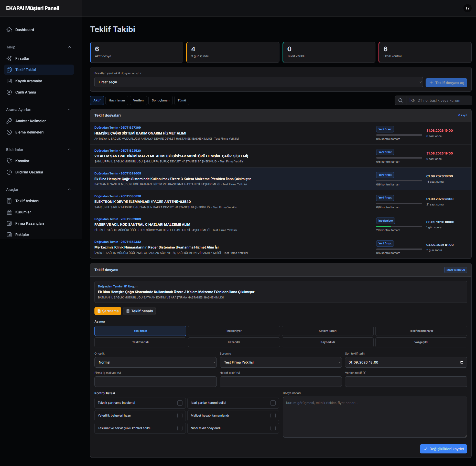Image resolution: width=476 pixels, height=466 pixels.
Task: Open the Öncelik Normal dropdown
Action: [155, 362]
